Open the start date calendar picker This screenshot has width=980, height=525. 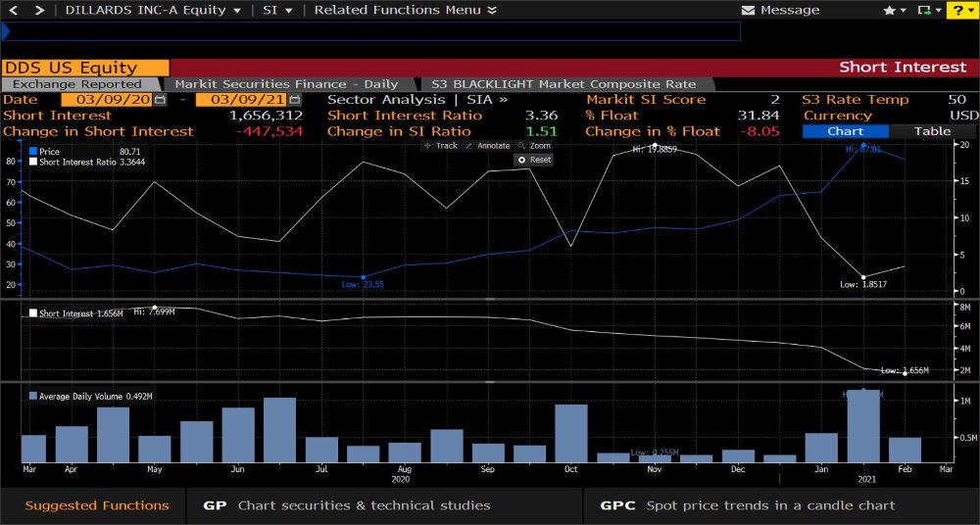[161, 100]
